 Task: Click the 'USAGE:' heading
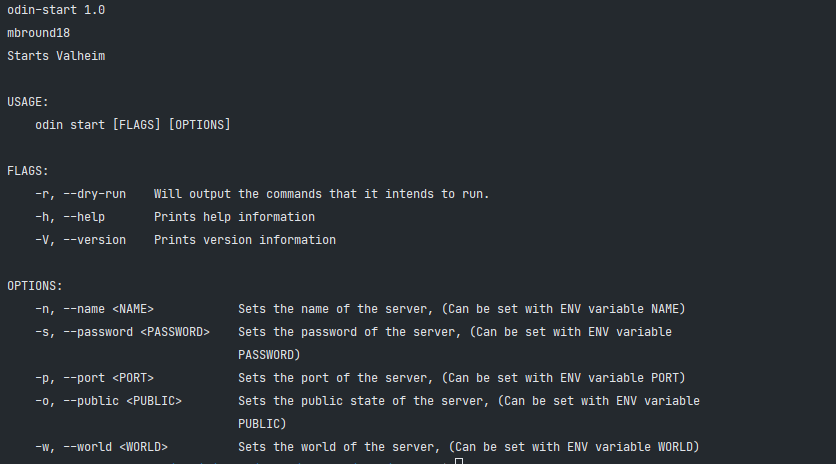tap(28, 102)
